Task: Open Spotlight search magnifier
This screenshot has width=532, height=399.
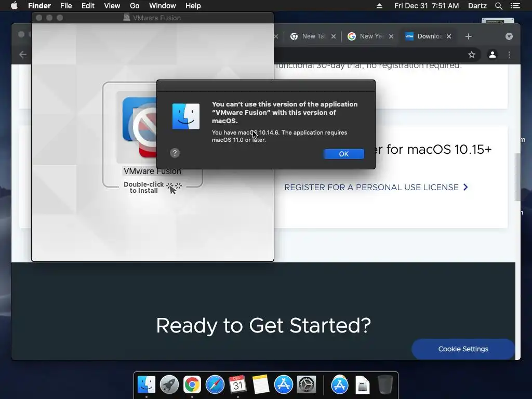Action: pos(498,6)
